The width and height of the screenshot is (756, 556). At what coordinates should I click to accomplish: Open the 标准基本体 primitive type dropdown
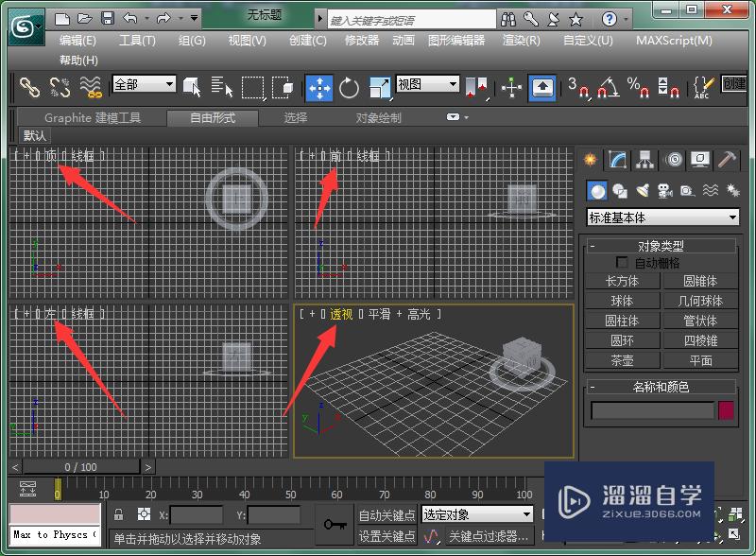[x=662, y=217]
